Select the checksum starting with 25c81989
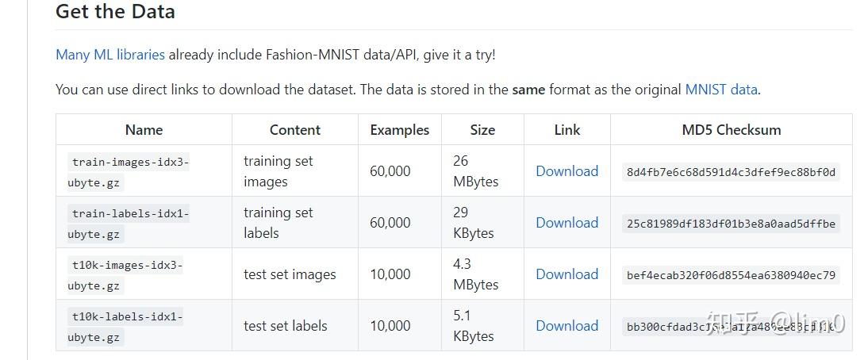868x360 pixels. pos(731,224)
